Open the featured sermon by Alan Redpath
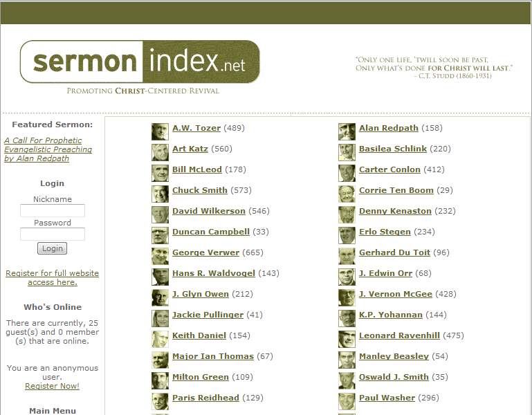Screen dimensions: 532x415 48,149
